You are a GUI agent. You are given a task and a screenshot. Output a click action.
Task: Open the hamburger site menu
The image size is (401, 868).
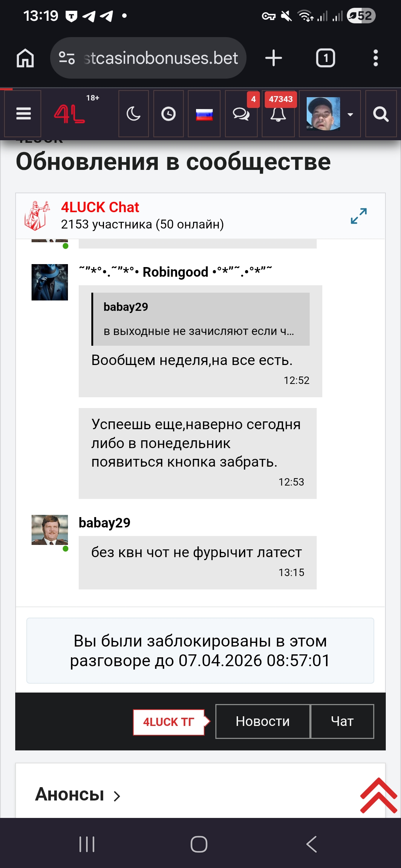(x=23, y=114)
